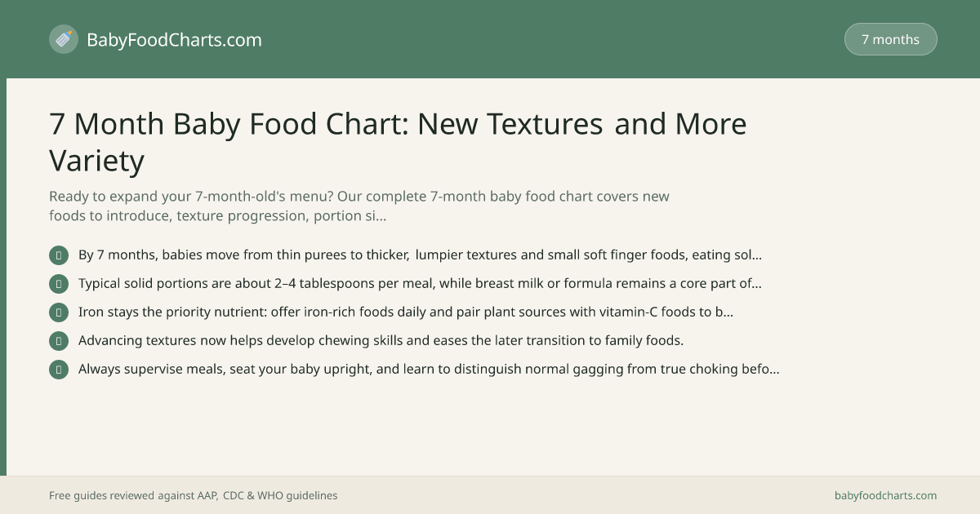980x514 pixels.
Task: Select the 7 months pill badge
Action: coord(890,39)
